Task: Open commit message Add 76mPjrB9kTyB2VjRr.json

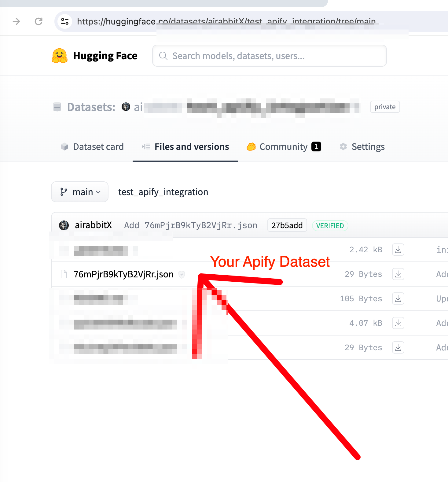Action: point(191,225)
